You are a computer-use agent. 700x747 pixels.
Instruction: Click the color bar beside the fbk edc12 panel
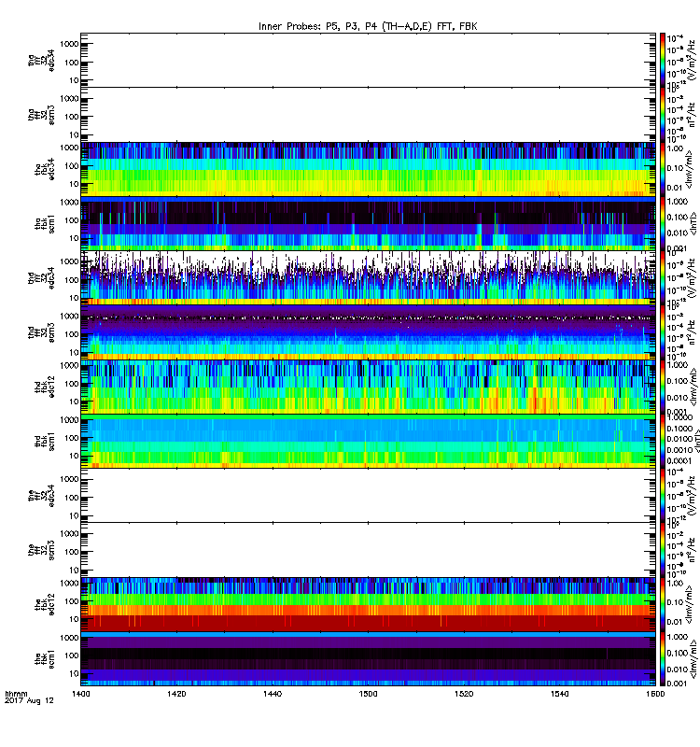[x=662, y=605]
